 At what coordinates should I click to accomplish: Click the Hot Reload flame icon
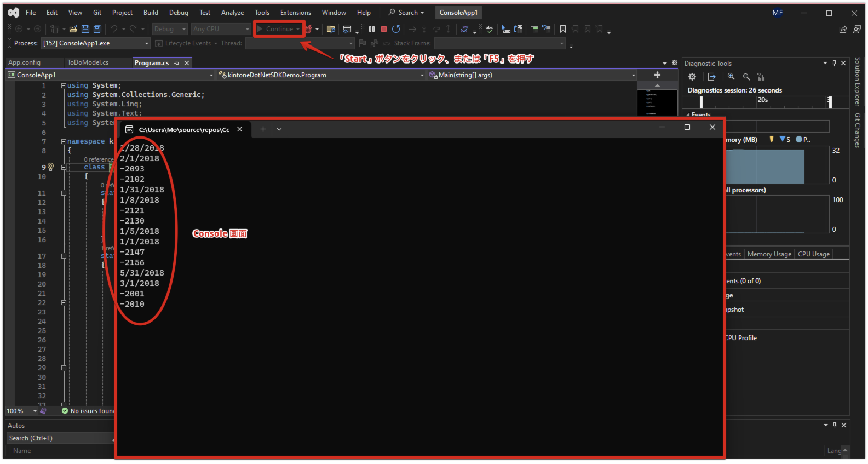point(309,29)
